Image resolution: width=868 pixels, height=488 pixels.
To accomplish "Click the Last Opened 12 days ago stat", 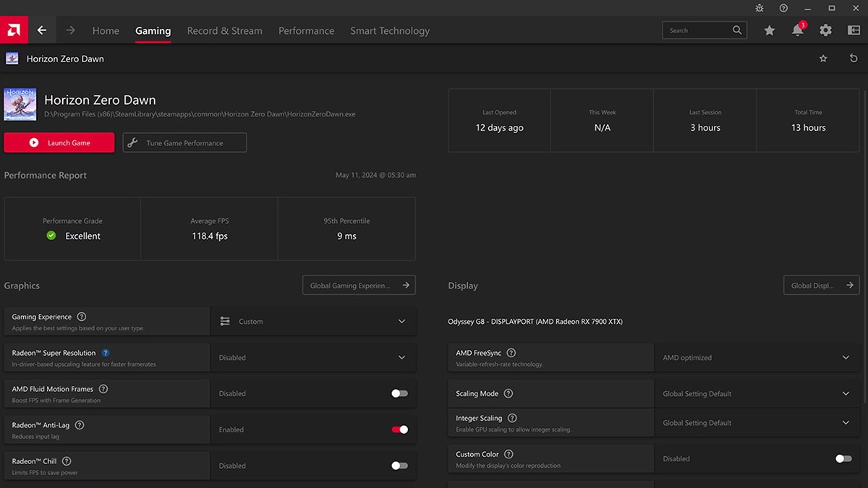I will [499, 121].
